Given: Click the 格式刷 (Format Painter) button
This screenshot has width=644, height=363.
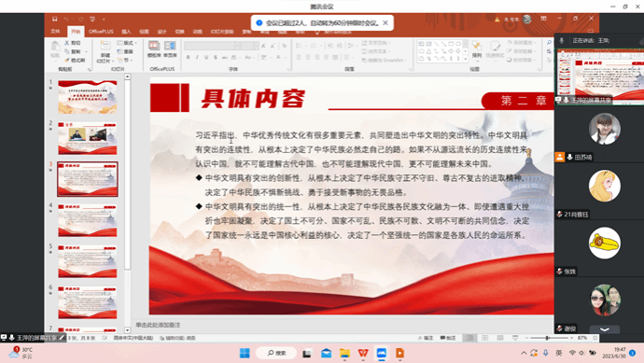Looking at the screenshot, I should click(75, 60).
